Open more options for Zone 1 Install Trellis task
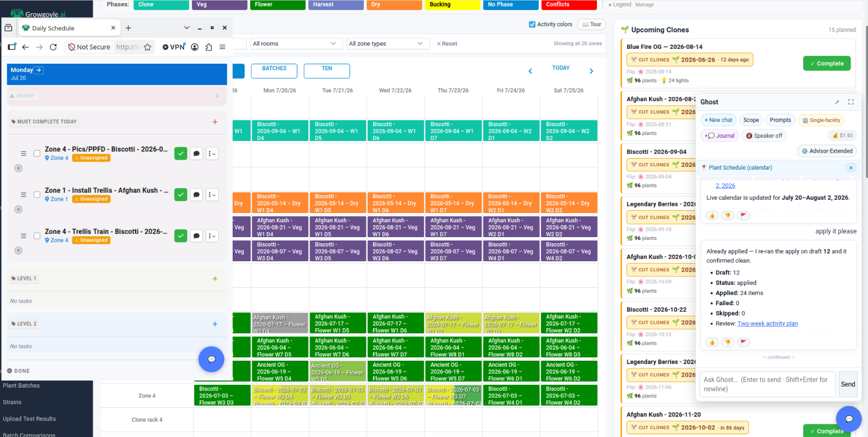This screenshot has width=868, height=437. (x=212, y=195)
